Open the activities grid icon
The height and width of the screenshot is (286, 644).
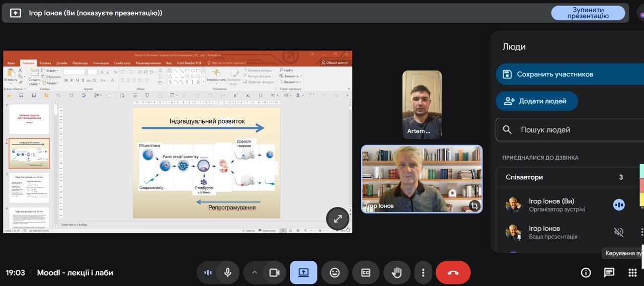[632, 272]
